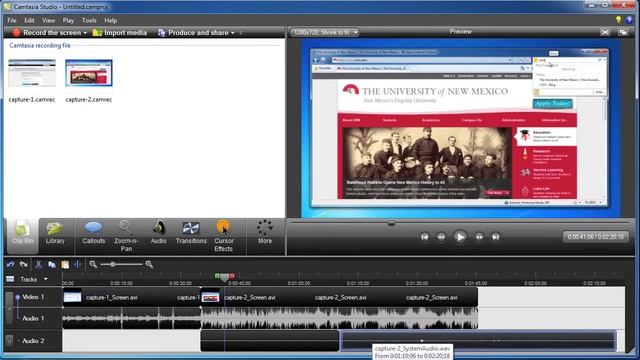Screen dimensions: 640x360
Task: Click the lightbulb tips icon
Action: tap(618, 20)
